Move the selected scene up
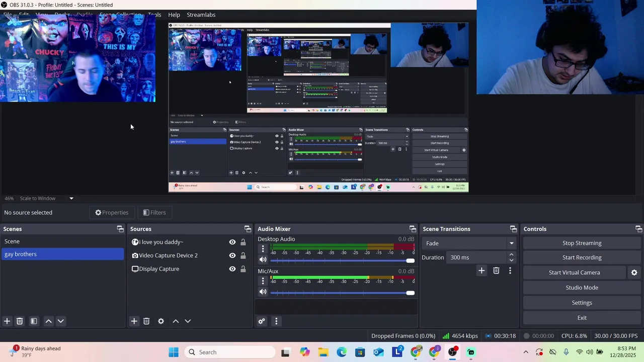Screen dimensions: 644x362 (x=48, y=321)
